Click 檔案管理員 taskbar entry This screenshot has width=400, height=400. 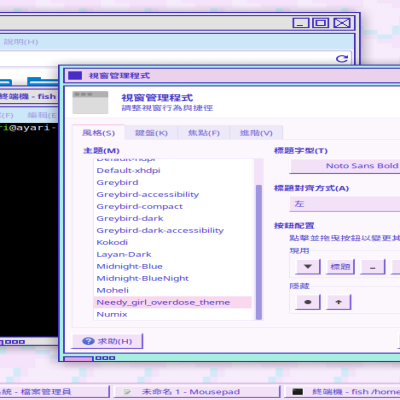pyautogui.click(x=54, y=392)
